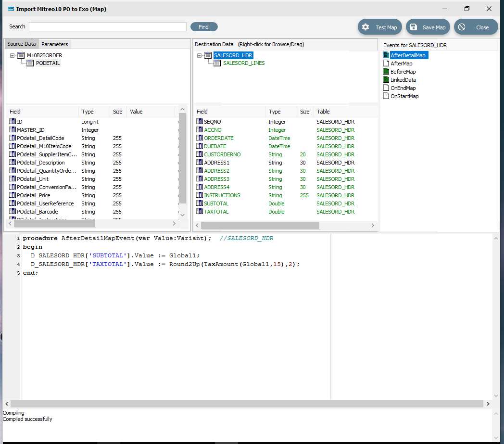Click the 'SUBTOTAL' string in code line 3
The image size is (504, 444).
(108, 255)
